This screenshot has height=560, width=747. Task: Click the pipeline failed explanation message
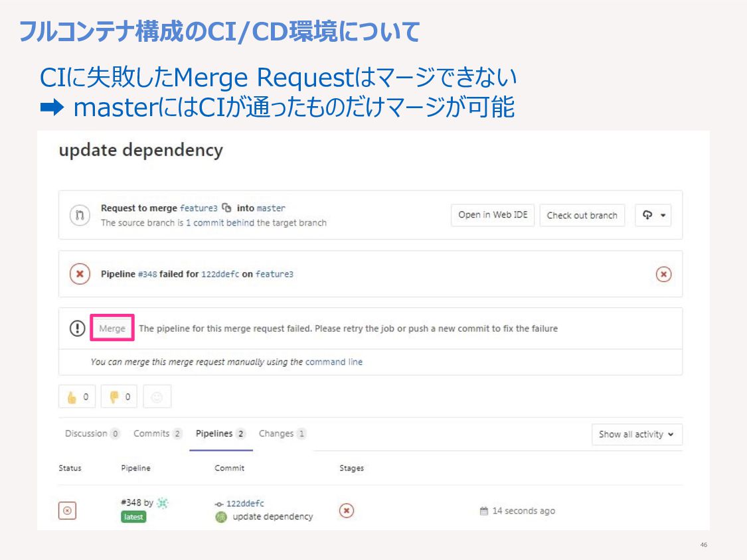click(348, 328)
